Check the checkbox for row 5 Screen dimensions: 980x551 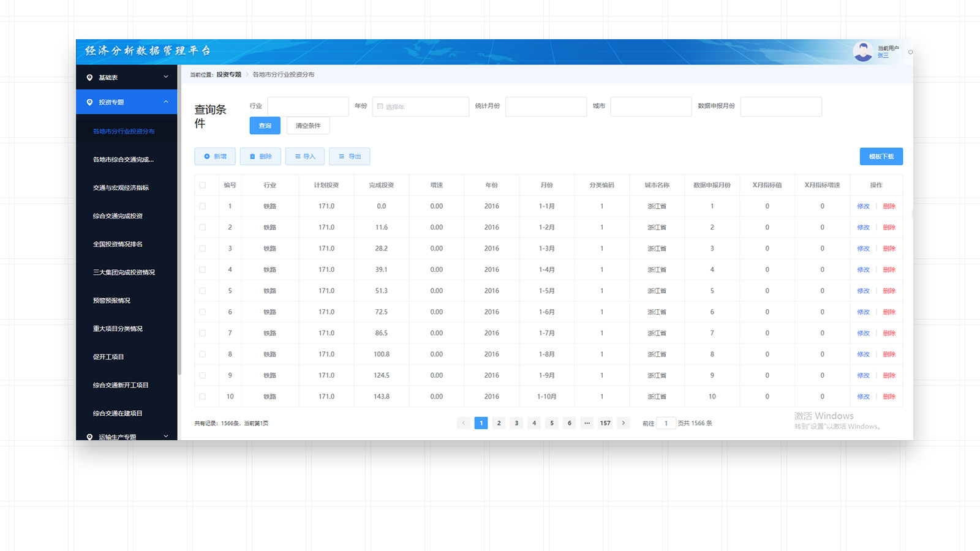(203, 291)
